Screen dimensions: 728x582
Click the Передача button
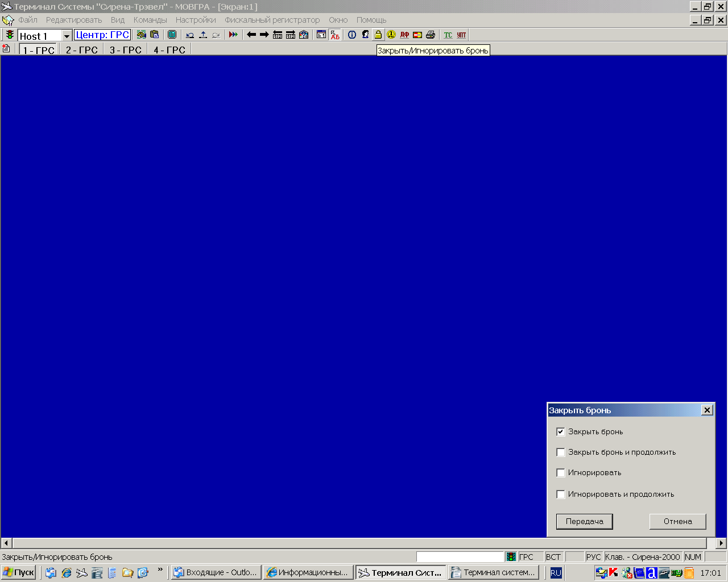pos(584,522)
